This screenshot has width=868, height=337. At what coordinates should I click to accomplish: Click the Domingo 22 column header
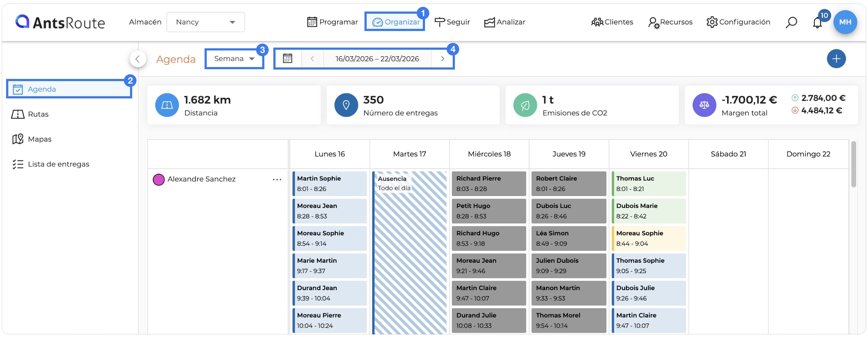(x=808, y=154)
